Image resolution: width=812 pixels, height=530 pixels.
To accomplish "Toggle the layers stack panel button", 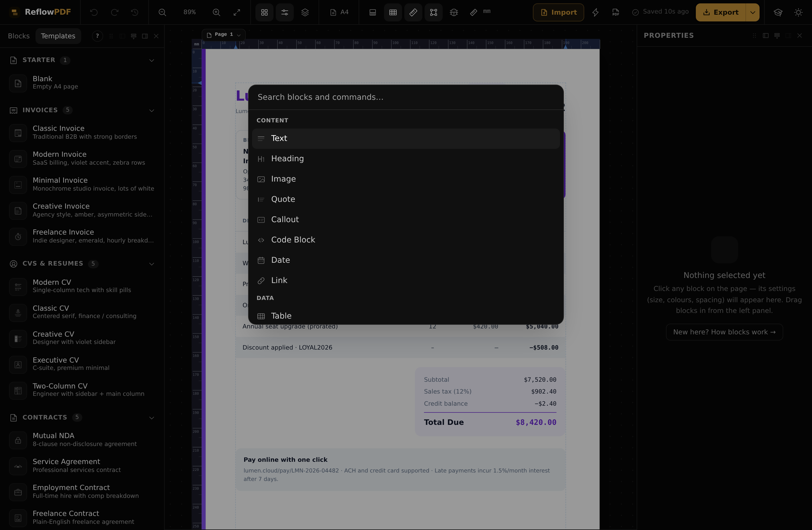I will (x=305, y=12).
